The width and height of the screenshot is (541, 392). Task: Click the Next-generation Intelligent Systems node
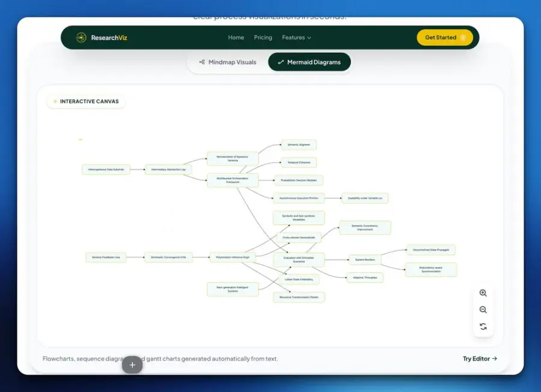(x=233, y=289)
